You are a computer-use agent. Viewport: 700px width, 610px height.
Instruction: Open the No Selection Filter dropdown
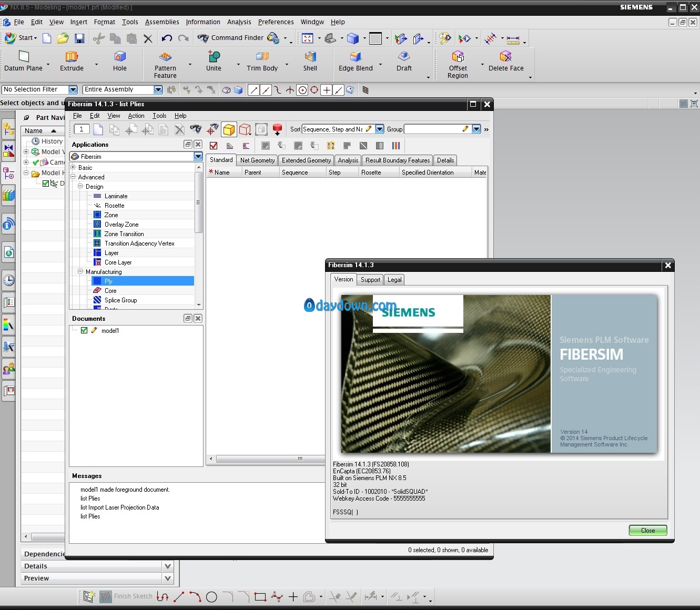(x=73, y=90)
